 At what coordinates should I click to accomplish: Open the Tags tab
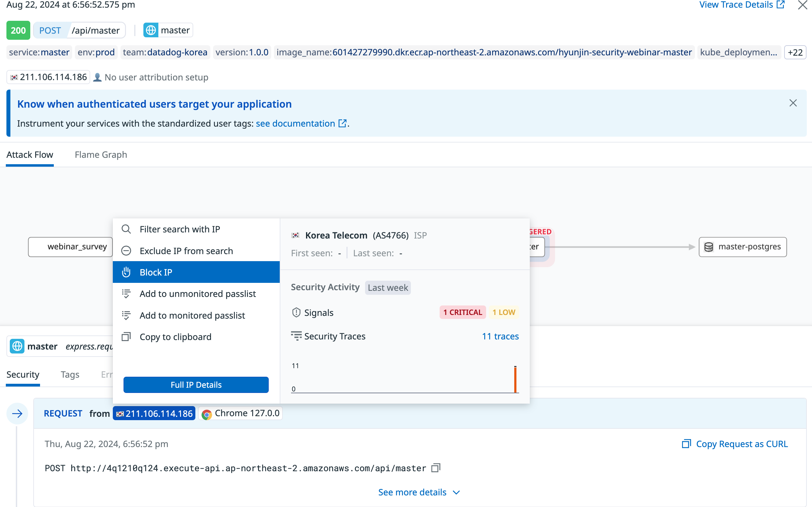click(x=70, y=374)
